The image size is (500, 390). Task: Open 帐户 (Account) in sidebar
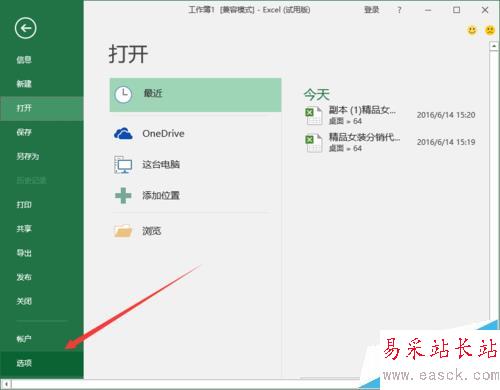point(24,339)
